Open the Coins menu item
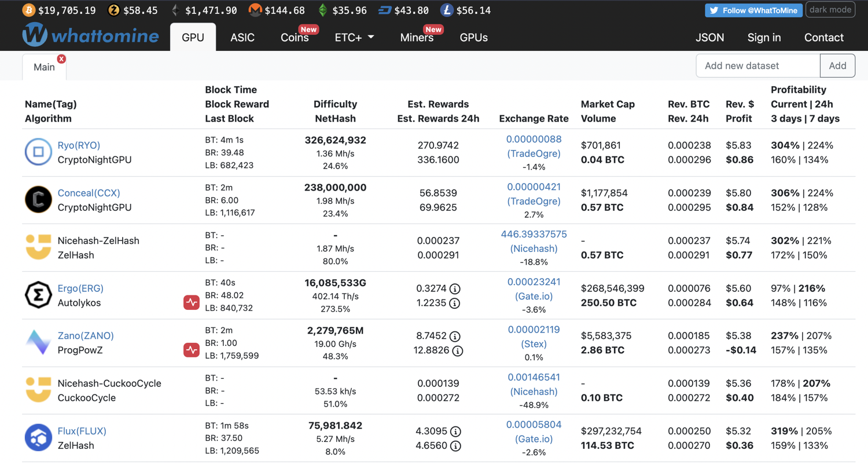Viewport: 868px width, 464px height. pyautogui.click(x=295, y=38)
